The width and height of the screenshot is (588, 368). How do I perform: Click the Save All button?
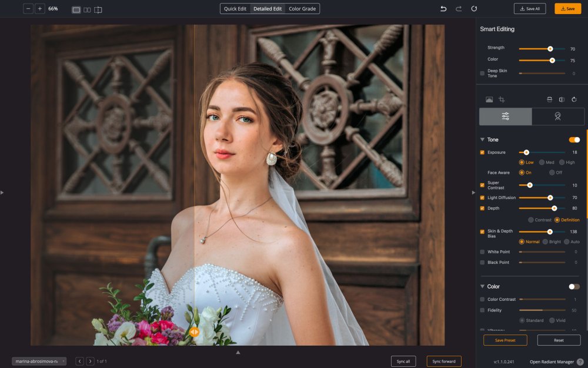530,9
